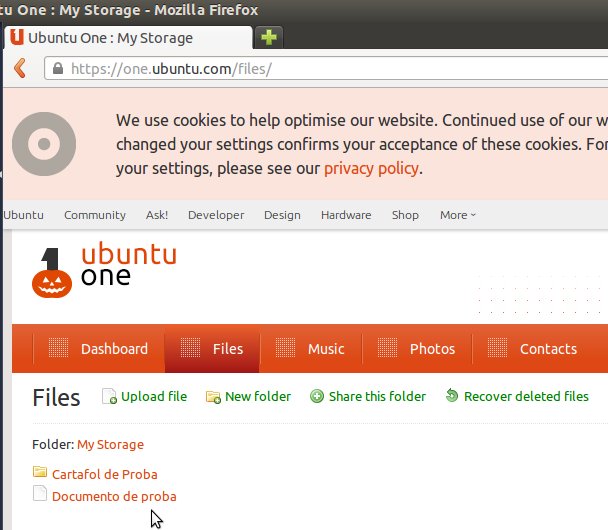Click the Ubuntu link in the top navigation
The image size is (608, 530).
point(23,215)
